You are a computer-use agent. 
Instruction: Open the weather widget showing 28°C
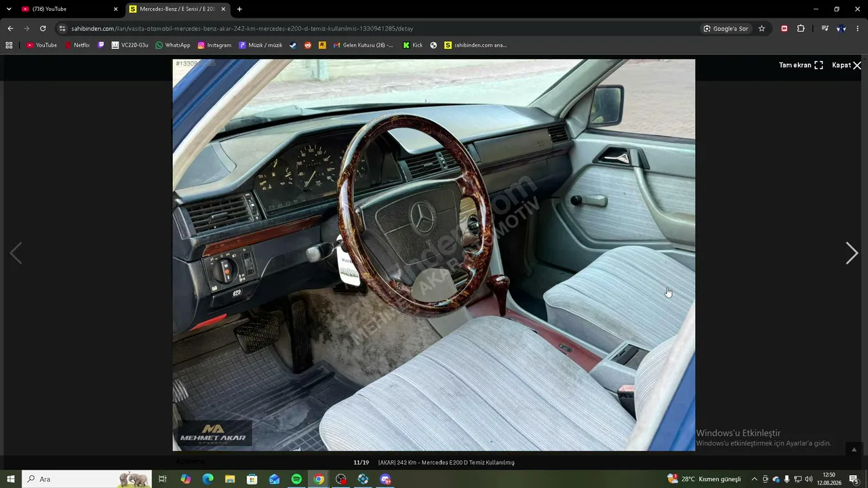point(704,479)
